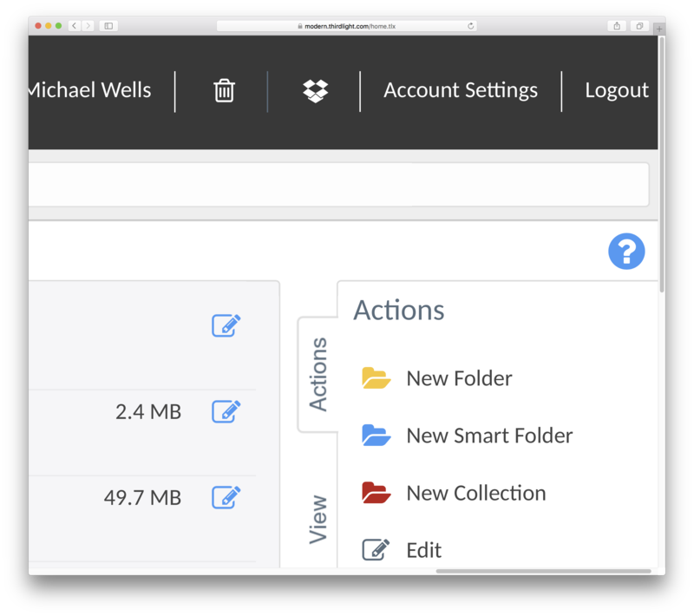Click the horizontal scrollbar at bottom
The width and height of the screenshot is (694, 616).
tap(544, 571)
